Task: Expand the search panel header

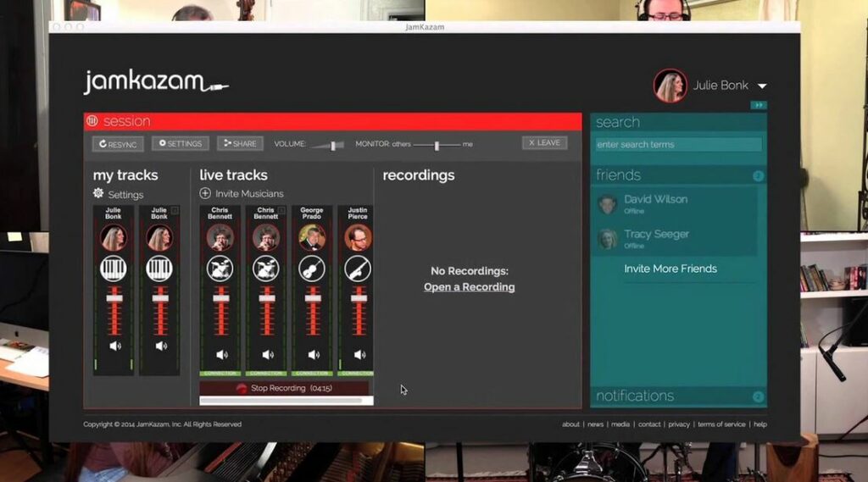Action: [x=678, y=122]
